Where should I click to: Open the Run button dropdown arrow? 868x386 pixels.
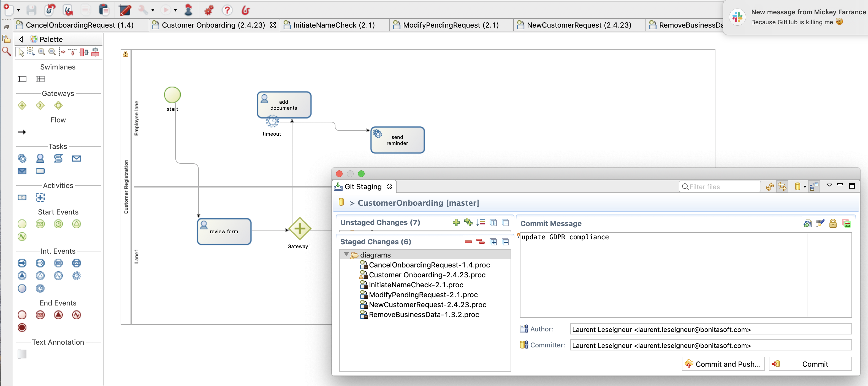[x=175, y=10]
